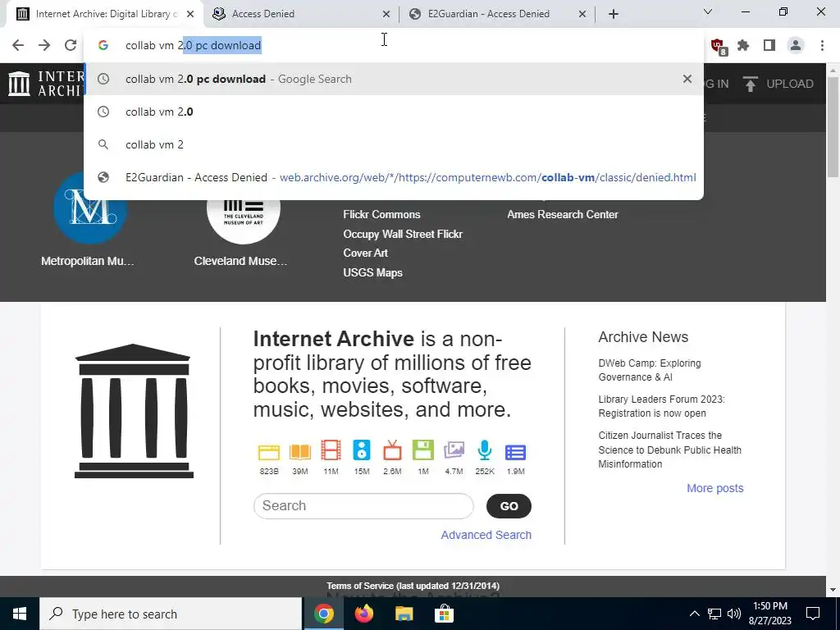This screenshot has height=630, width=840.
Task: Open the DWeb Camp news post
Action: point(650,370)
